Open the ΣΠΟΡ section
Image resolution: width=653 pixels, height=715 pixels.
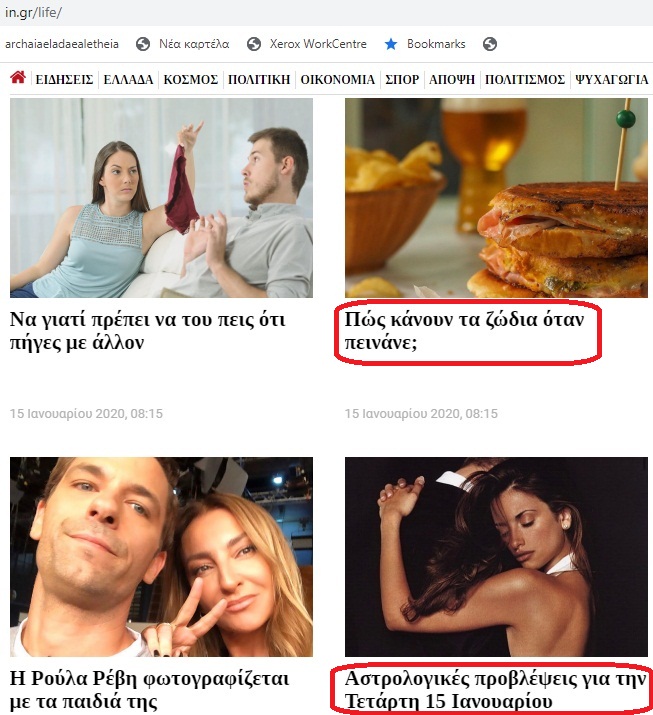pyautogui.click(x=402, y=79)
